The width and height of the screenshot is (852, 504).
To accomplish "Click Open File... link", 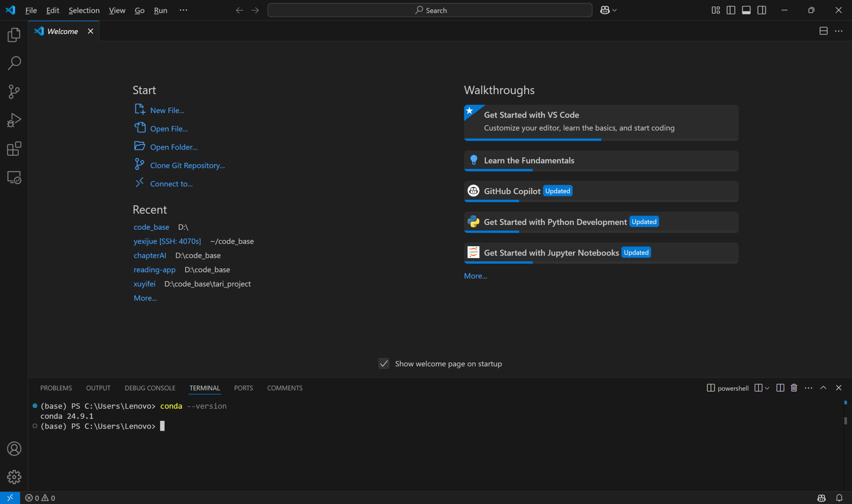I will (169, 129).
